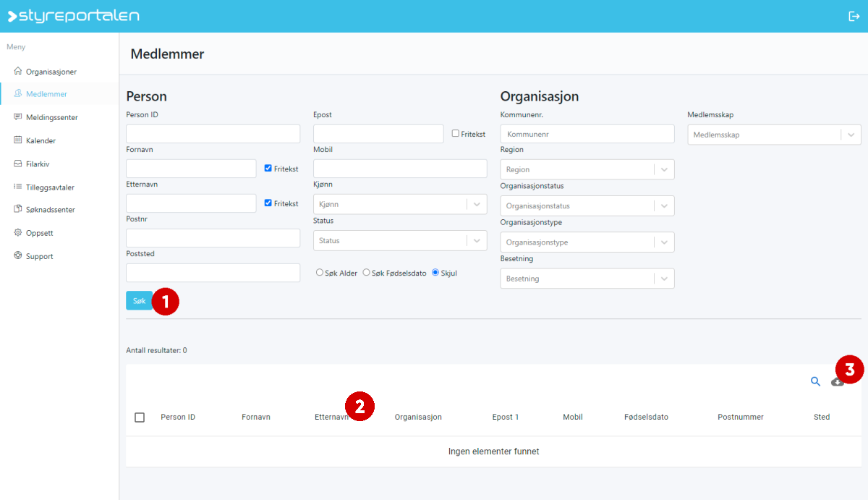
Task: Click the Oppsett gear icon
Action: click(x=18, y=233)
